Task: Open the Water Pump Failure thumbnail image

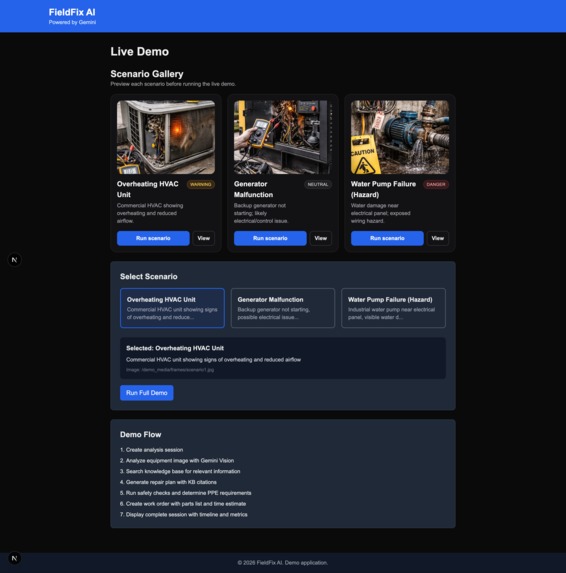Action: coord(400,137)
